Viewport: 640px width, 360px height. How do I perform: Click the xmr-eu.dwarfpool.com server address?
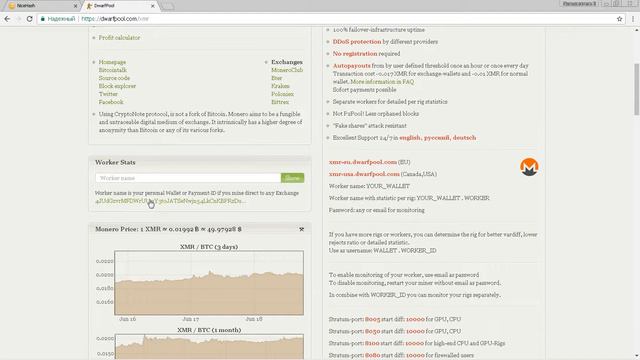(363, 162)
